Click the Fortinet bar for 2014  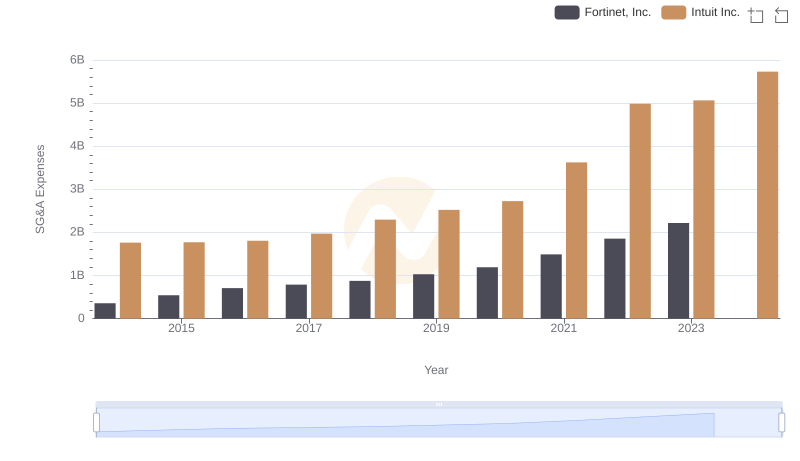105,311
